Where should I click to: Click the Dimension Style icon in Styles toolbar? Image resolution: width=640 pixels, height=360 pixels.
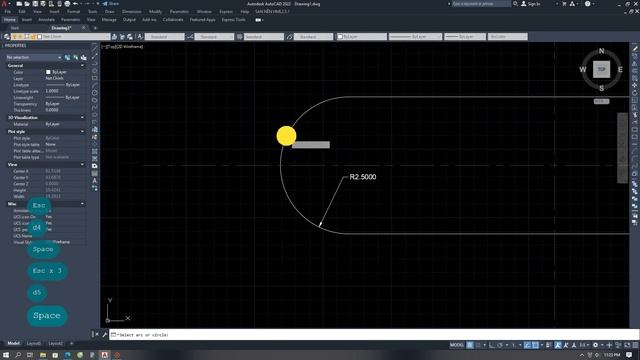[190, 37]
